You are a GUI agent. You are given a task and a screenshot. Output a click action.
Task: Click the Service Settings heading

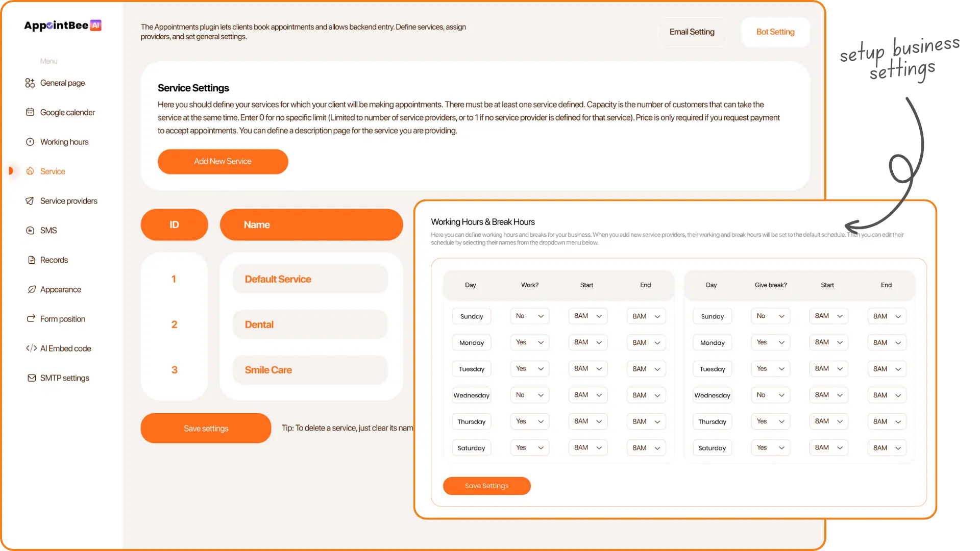(193, 88)
